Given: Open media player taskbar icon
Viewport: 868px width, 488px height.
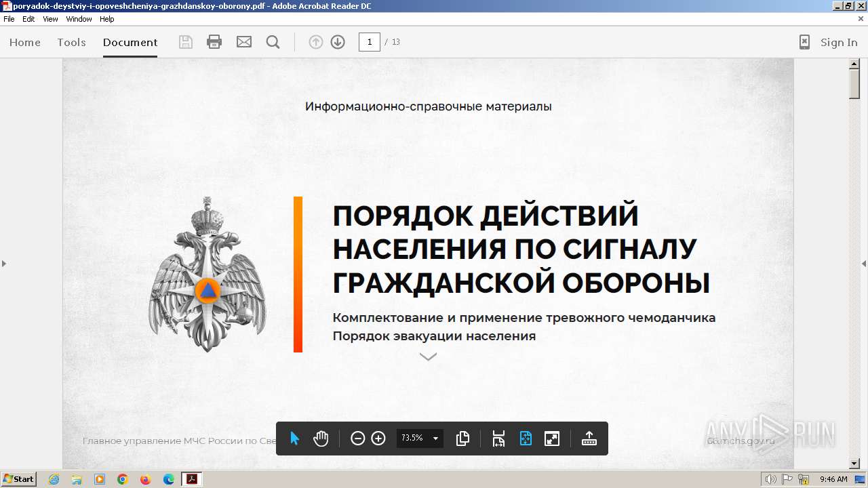Looking at the screenshot, I should pos(100,479).
